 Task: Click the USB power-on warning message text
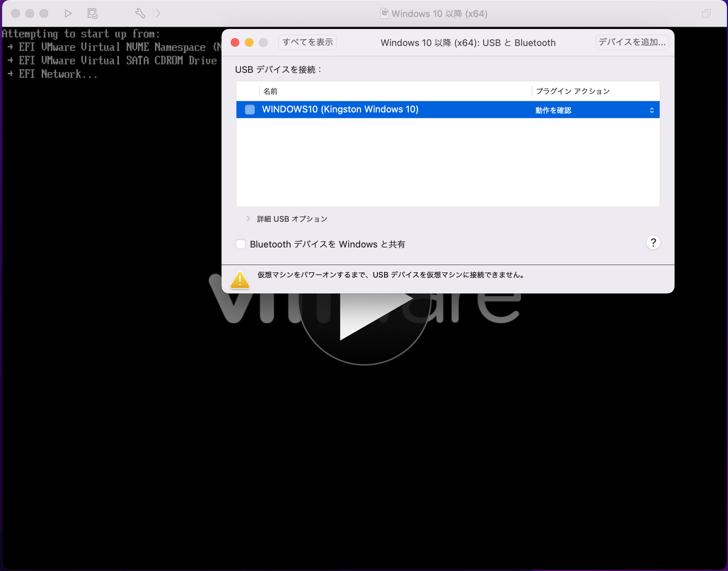(391, 275)
